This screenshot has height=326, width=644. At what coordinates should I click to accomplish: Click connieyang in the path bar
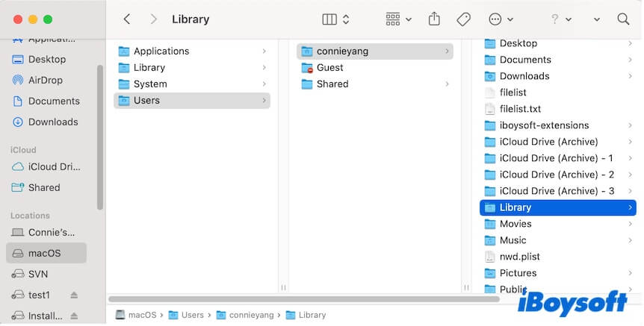pyautogui.click(x=251, y=315)
